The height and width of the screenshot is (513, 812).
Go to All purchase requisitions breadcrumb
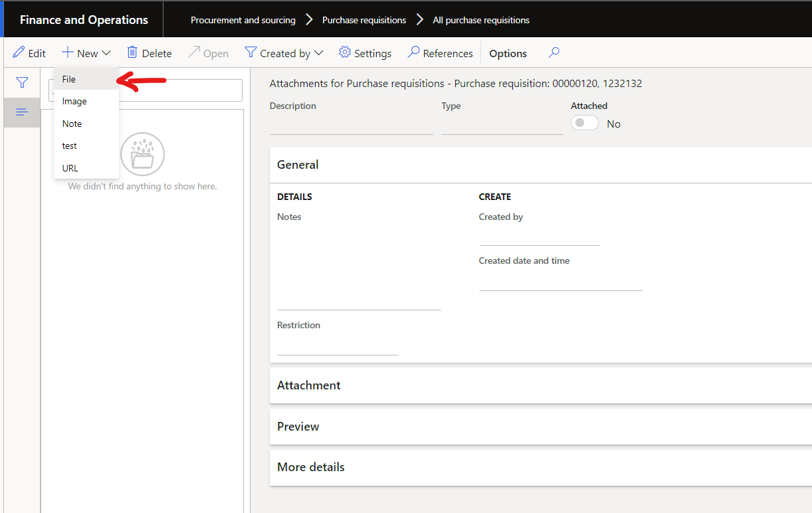[481, 20]
